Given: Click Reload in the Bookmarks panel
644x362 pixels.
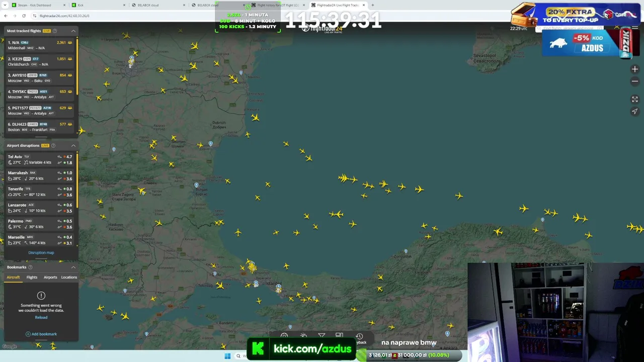Looking at the screenshot, I should tap(41, 318).
